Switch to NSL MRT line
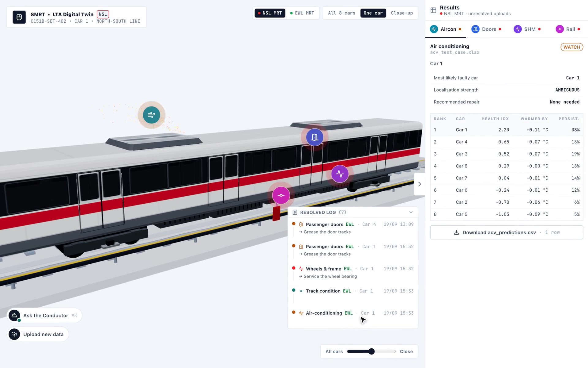 click(270, 13)
